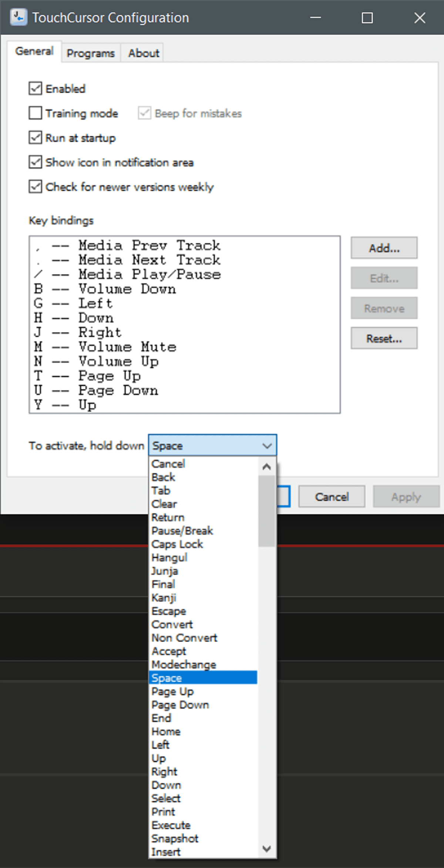The height and width of the screenshot is (868, 444).
Task: Select the 'M -- Volume Mute' binding
Action: (184, 347)
